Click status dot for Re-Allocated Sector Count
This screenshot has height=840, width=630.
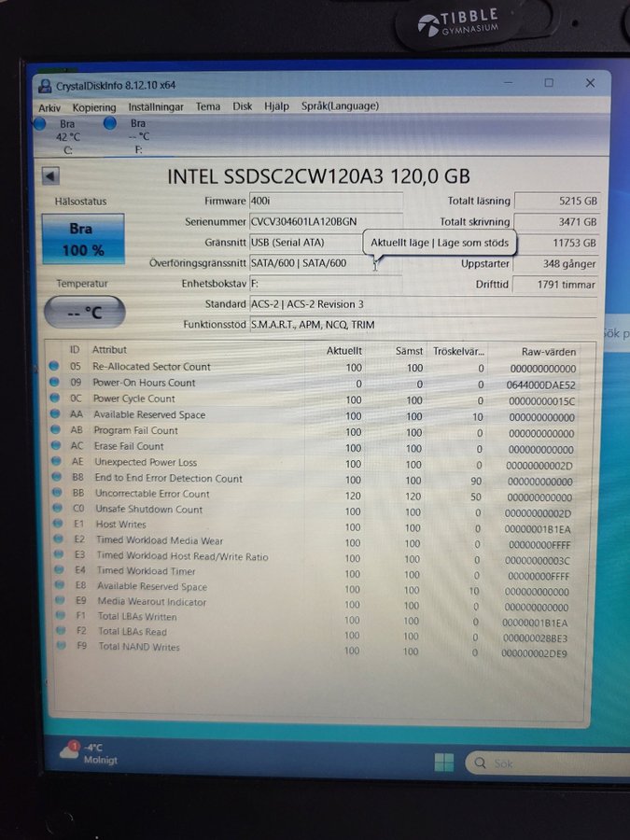54,367
